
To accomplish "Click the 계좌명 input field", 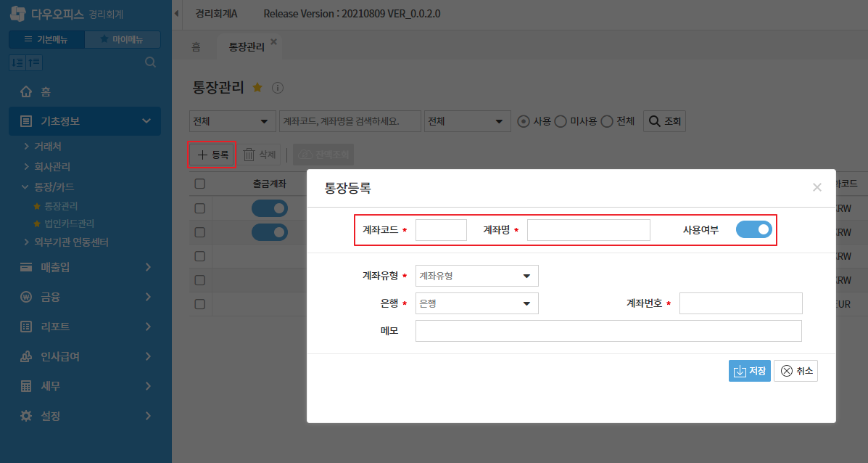I will click(588, 230).
